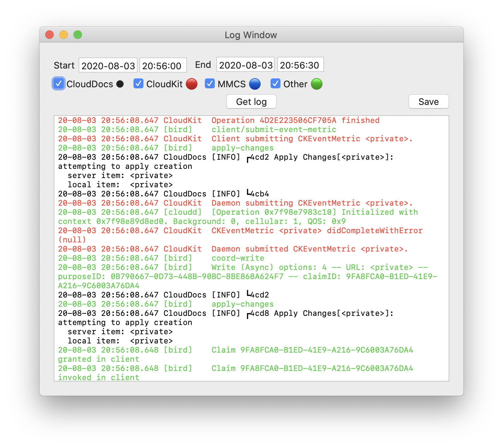Click the black CloudDocs color well
Image resolution: width=503 pixels, height=448 pixels.
[120, 84]
